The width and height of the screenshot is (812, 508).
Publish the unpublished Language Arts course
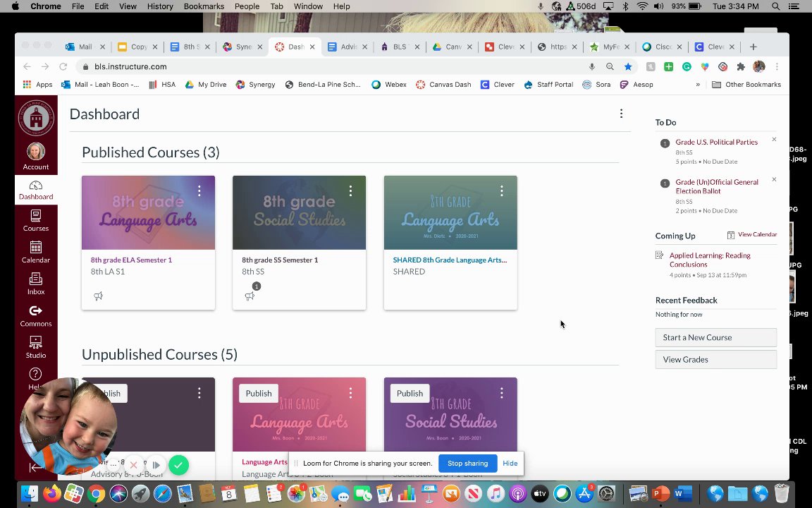259,393
